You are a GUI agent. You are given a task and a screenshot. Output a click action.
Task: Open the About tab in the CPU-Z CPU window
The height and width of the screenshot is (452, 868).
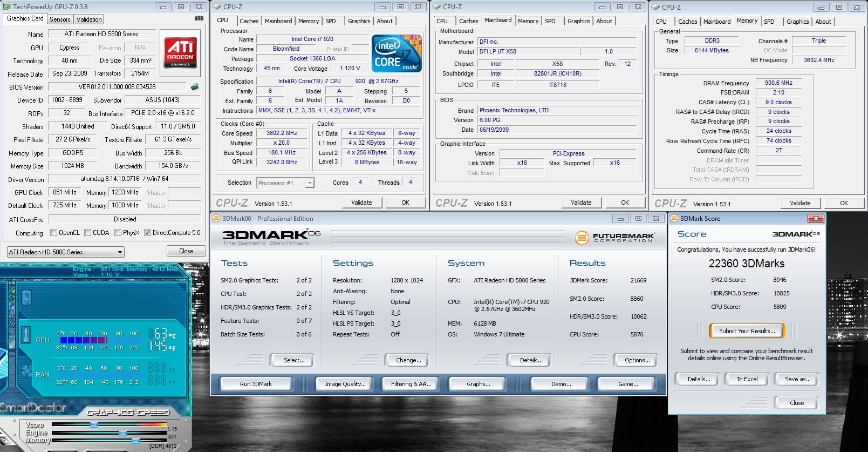tap(385, 21)
